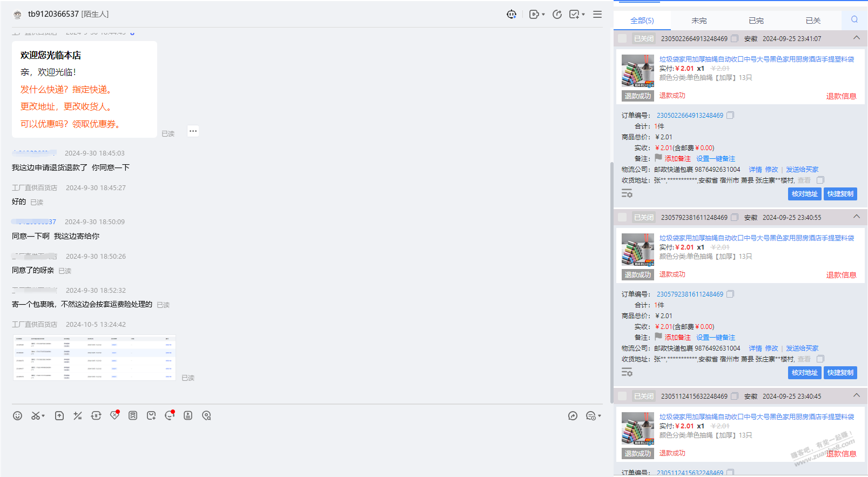Viewport: 868px width, 477px height.
Task: Click the more options dots on welcome message
Action: [193, 131]
